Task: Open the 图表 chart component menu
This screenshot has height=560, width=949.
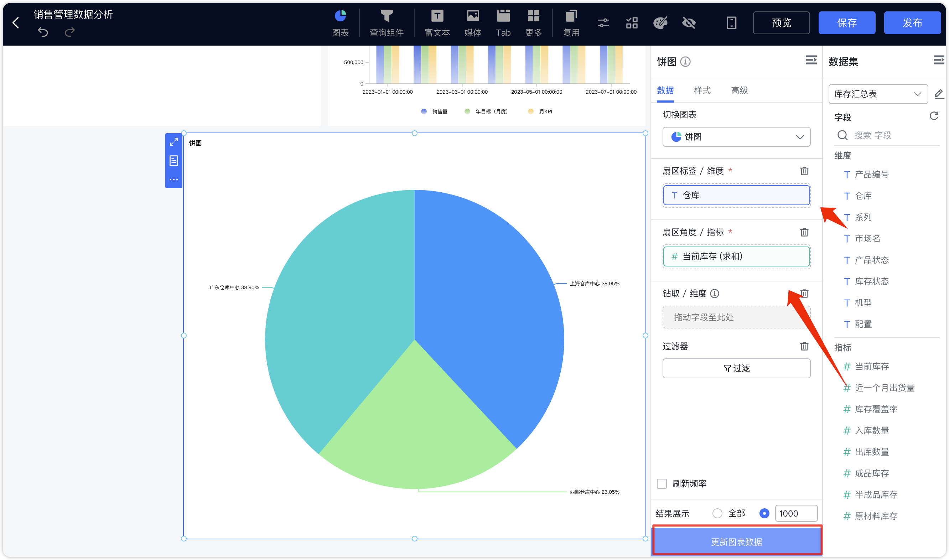Action: coord(340,24)
